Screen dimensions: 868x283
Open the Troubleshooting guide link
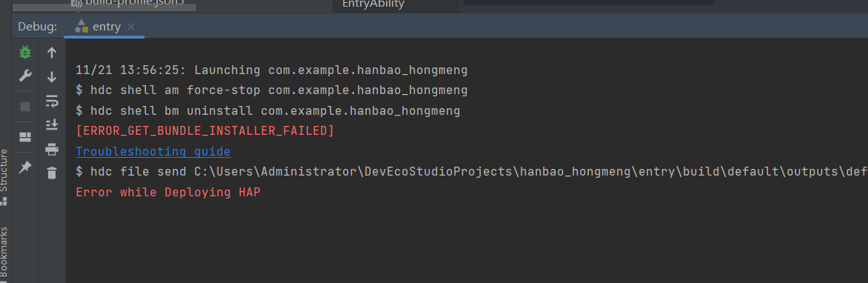click(x=153, y=151)
